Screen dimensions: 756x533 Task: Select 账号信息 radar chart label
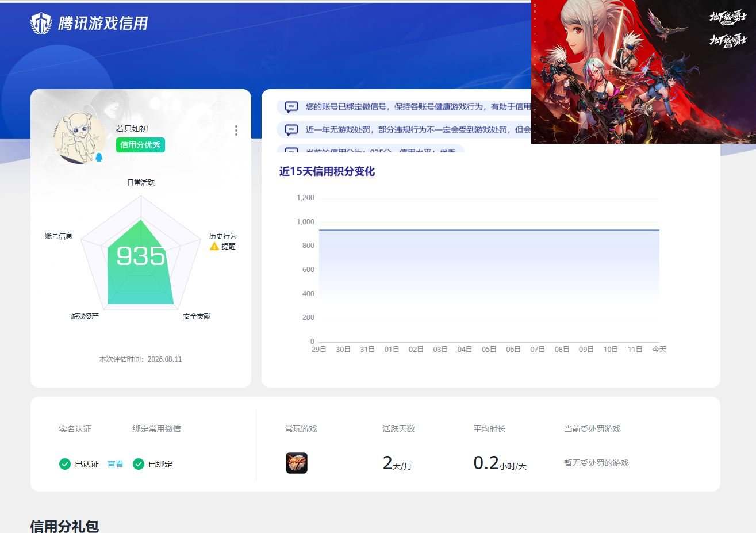(59, 236)
